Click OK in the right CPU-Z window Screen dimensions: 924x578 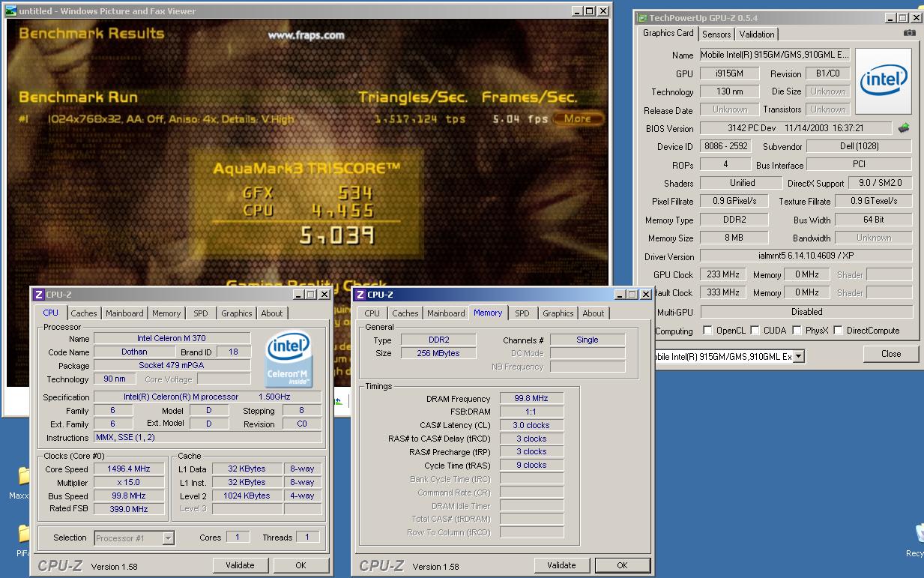(622, 565)
